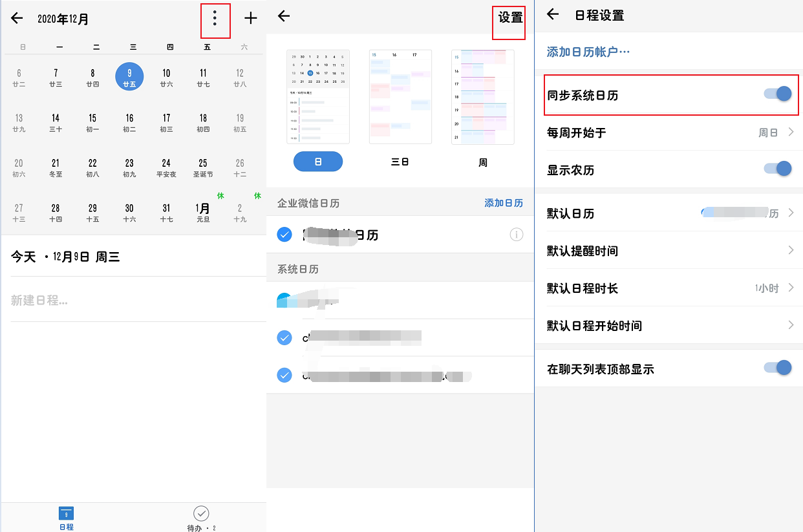Select date 24 平安夜
This screenshot has width=803, height=532.
pyautogui.click(x=166, y=168)
